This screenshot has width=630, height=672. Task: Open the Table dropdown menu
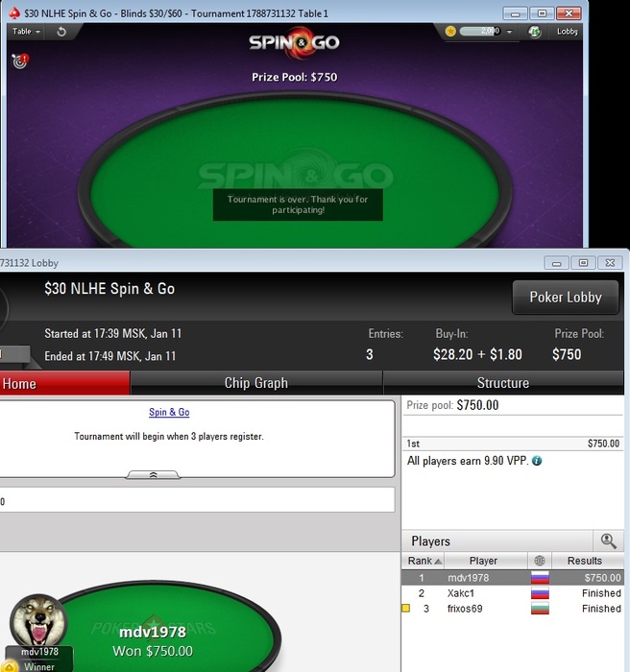[x=26, y=32]
